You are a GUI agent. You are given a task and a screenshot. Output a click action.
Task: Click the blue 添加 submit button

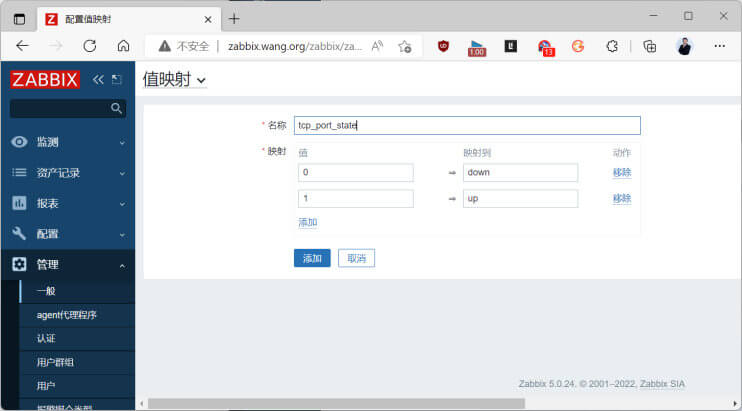(312, 258)
